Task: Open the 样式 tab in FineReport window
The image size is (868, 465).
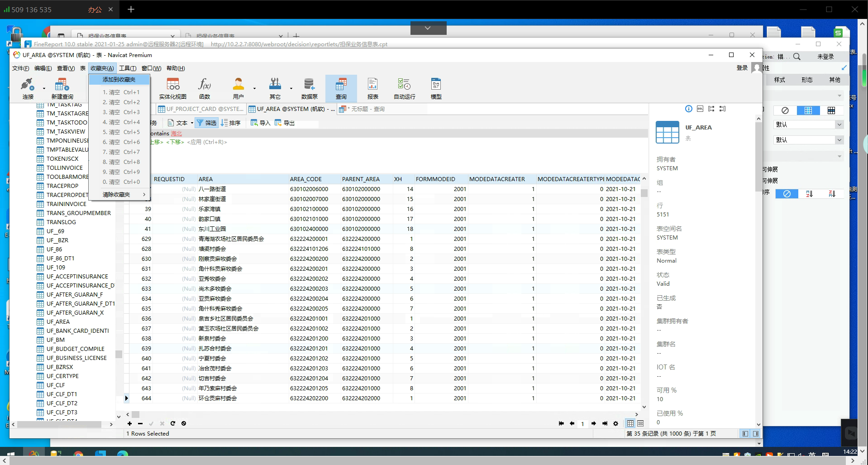Action: click(779, 80)
